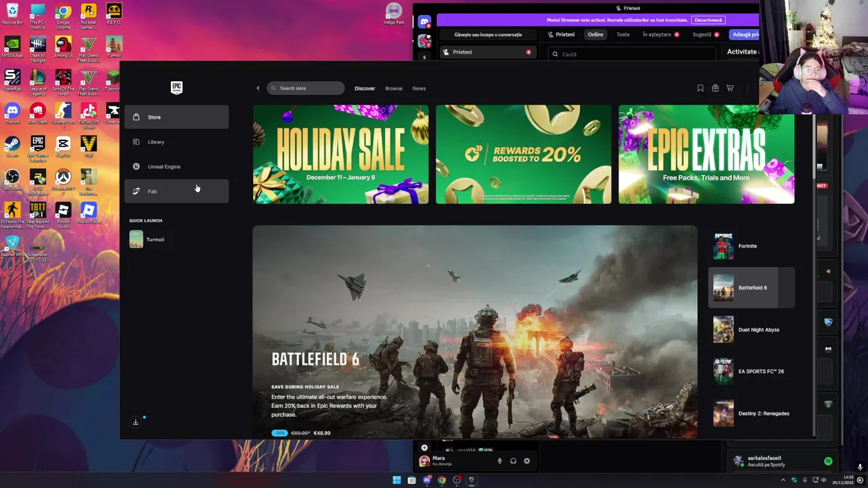
Task: Open the Discord desktop icon
Action: (12, 113)
